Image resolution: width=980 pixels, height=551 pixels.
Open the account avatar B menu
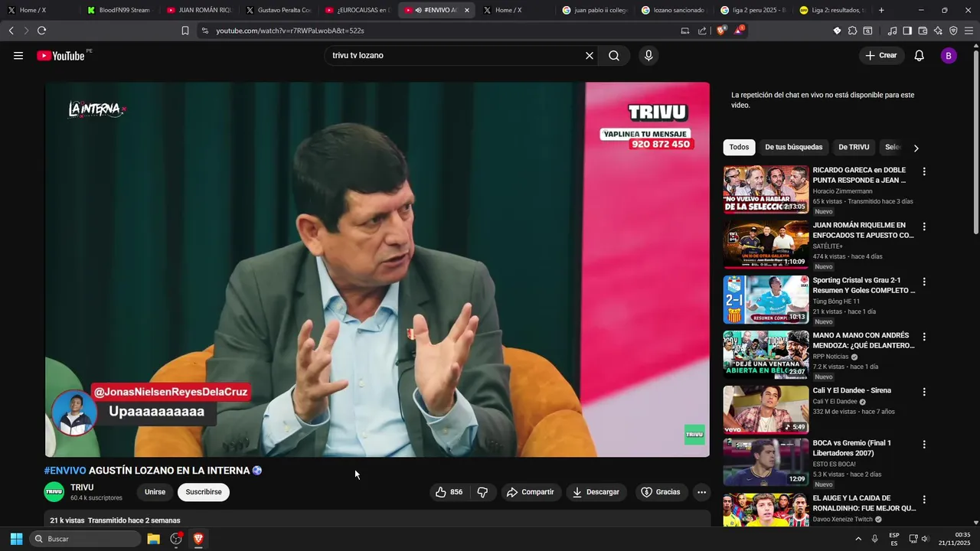(949, 56)
